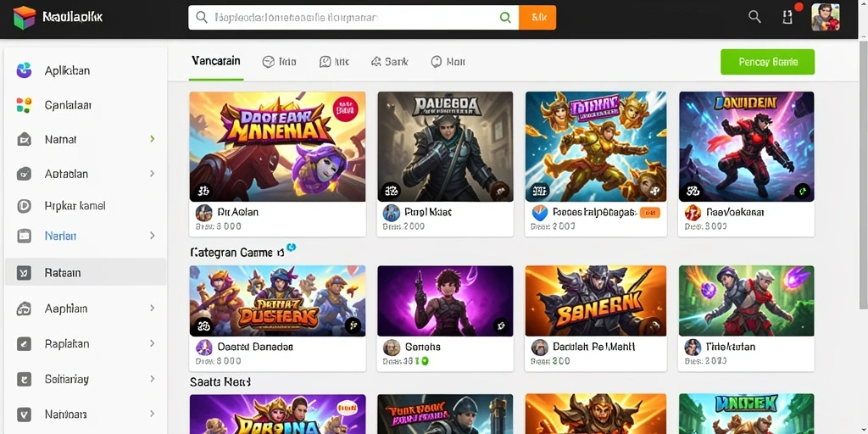Click the orange search submit button
The width and height of the screenshot is (868, 434).
[537, 17]
